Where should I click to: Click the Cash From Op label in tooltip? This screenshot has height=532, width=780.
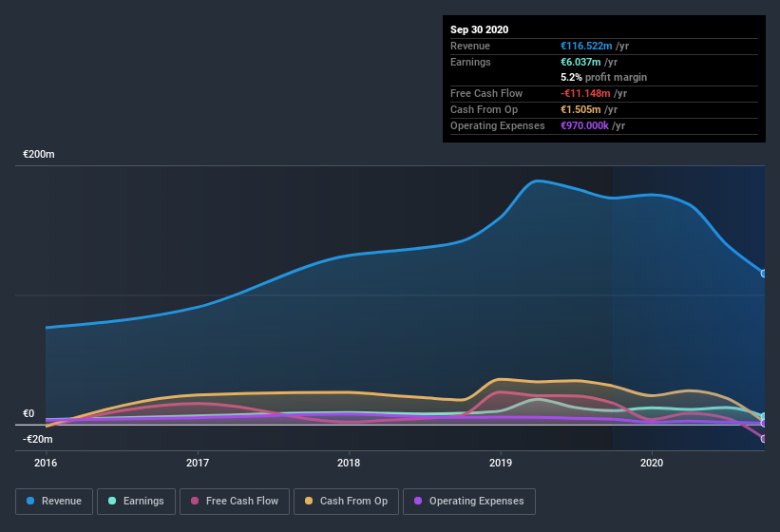coord(484,109)
